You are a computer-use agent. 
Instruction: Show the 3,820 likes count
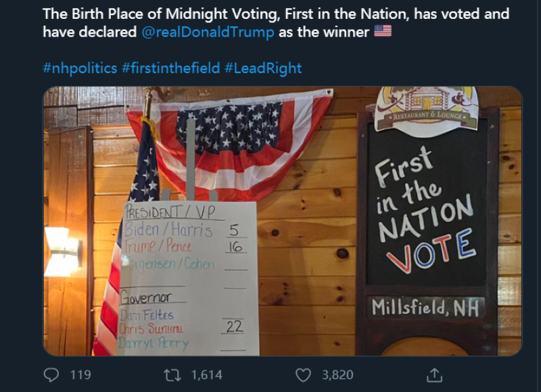point(337,375)
